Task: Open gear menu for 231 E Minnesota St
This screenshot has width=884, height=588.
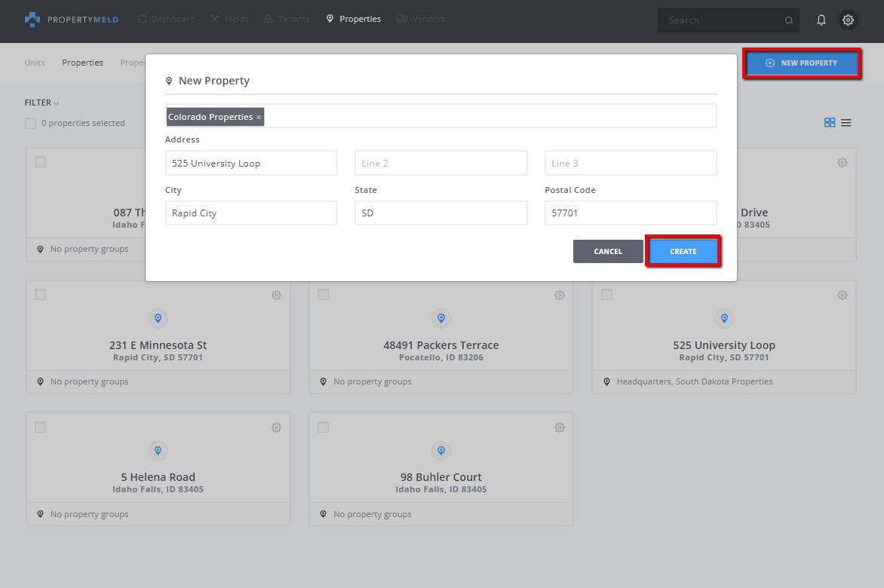Action: click(x=276, y=296)
